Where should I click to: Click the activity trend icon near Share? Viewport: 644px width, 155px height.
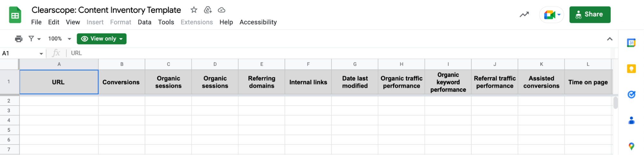click(524, 15)
